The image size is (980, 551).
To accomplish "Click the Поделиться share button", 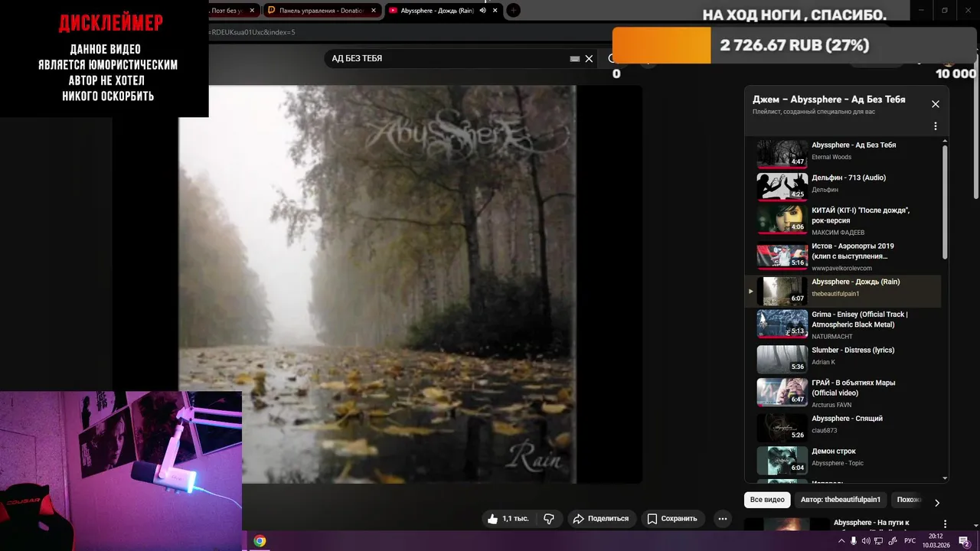I will click(601, 519).
